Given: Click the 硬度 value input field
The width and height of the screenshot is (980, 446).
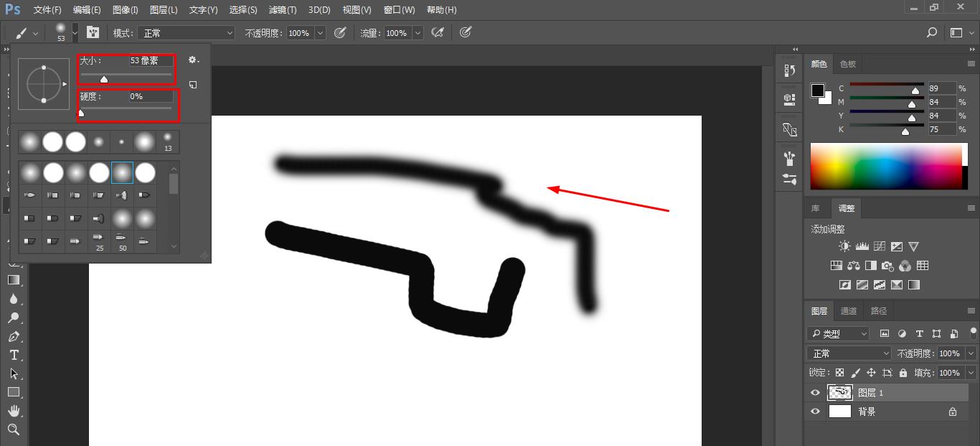Looking at the screenshot, I should tap(151, 96).
